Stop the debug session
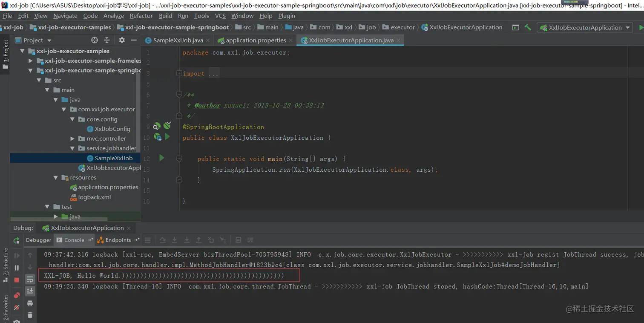 17,280
